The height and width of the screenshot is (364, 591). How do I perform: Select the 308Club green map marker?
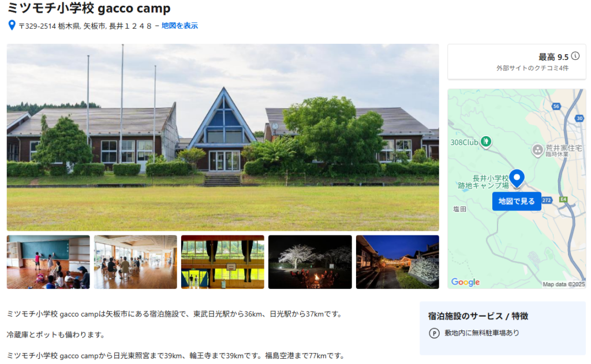[486, 142]
